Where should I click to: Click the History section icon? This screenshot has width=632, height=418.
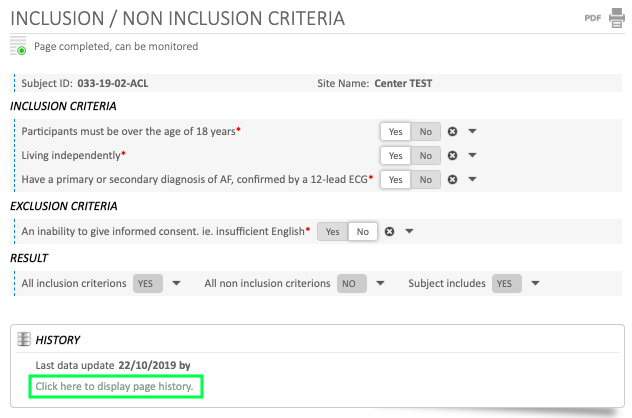[24, 340]
